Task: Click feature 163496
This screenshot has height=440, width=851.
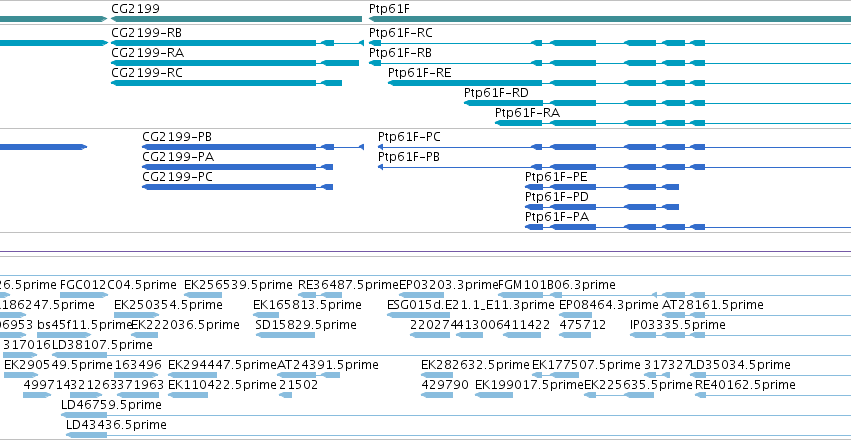Action: click(x=136, y=375)
